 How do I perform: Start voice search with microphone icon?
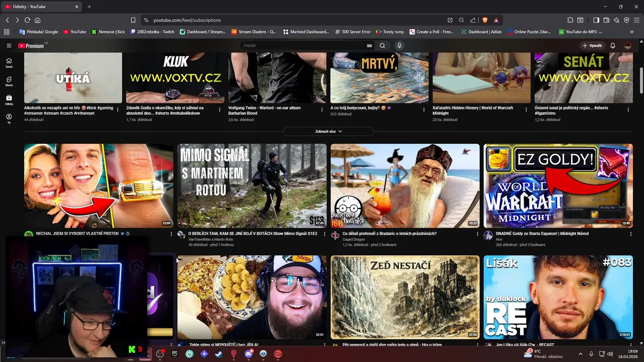(x=399, y=45)
